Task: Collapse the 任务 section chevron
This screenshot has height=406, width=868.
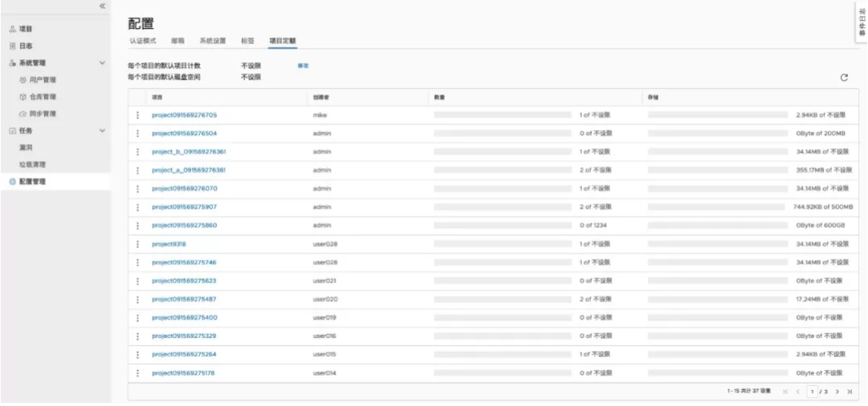Action: (102, 130)
